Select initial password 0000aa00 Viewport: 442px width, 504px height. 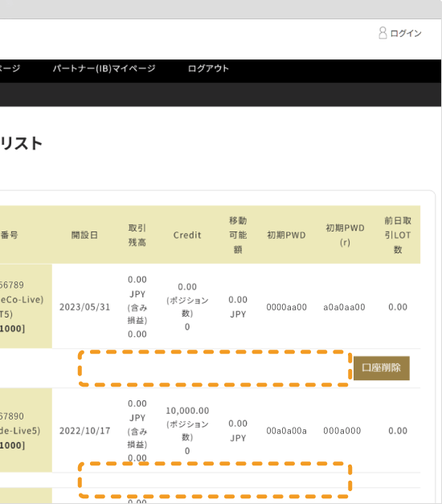[x=286, y=307]
